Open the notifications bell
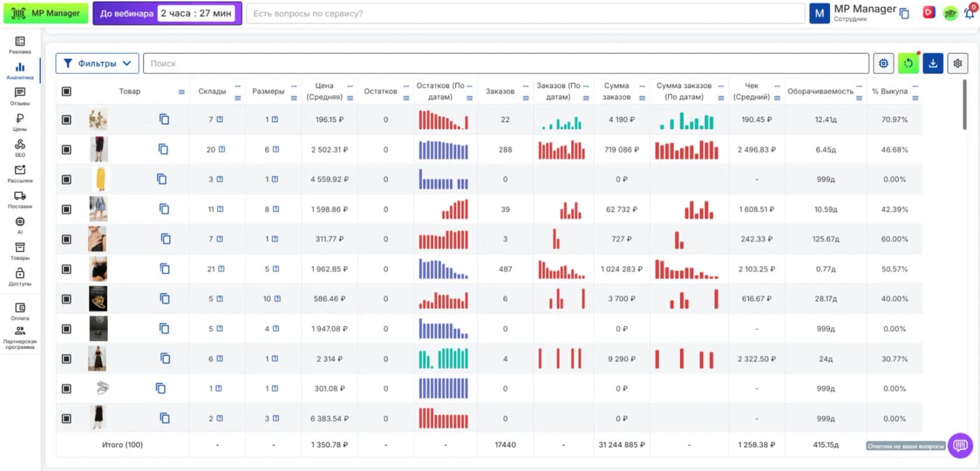This screenshot has height=471, width=980. pos(969,13)
